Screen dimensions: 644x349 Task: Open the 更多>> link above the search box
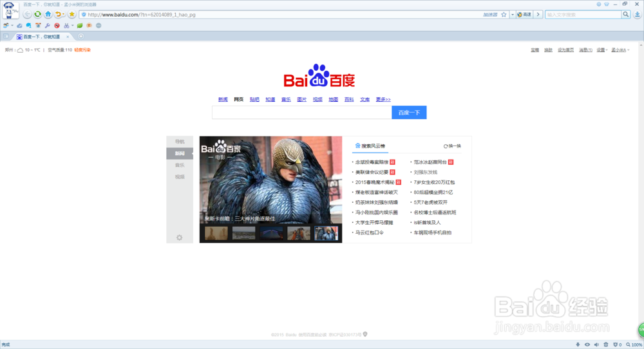[383, 99]
